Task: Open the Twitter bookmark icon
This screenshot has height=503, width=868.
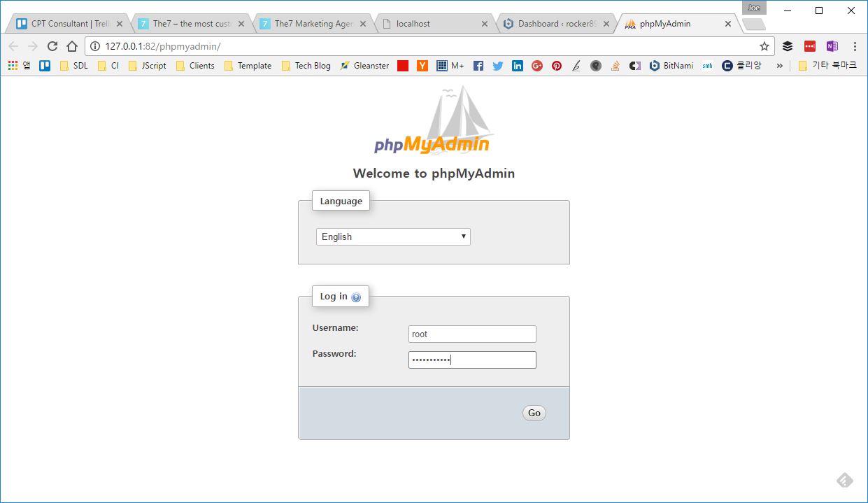Action: [x=498, y=66]
